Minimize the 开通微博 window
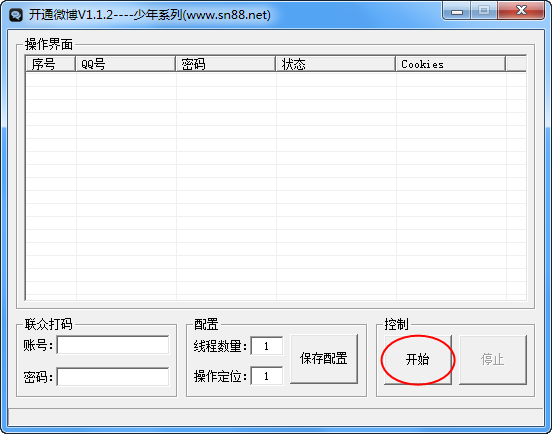552x434 pixels. coord(457,11)
